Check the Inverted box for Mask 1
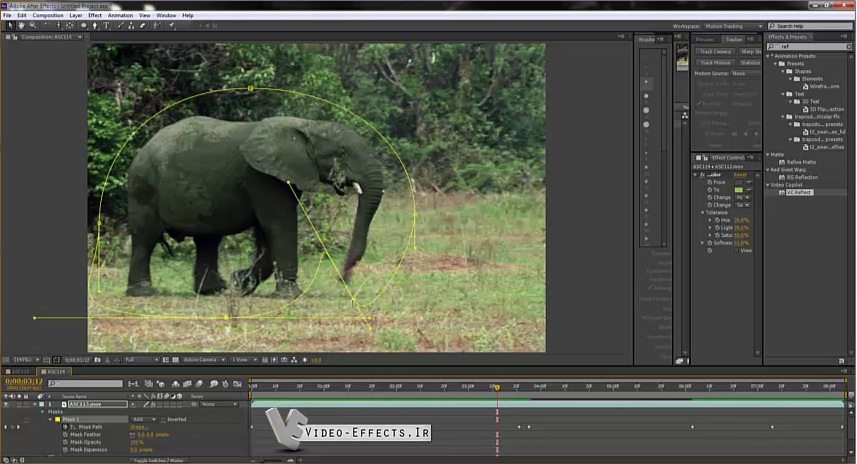This screenshot has height=464, width=857. pyautogui.click(x=163, y=419)
